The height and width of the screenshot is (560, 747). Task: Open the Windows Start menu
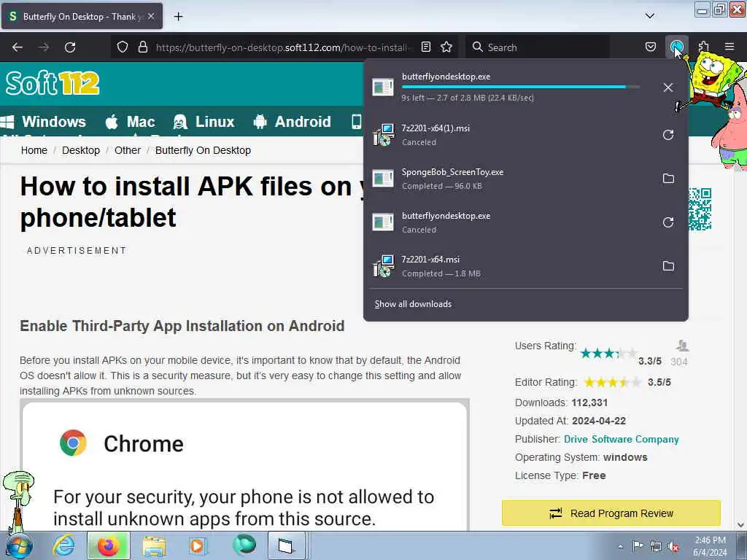point(18,545)
